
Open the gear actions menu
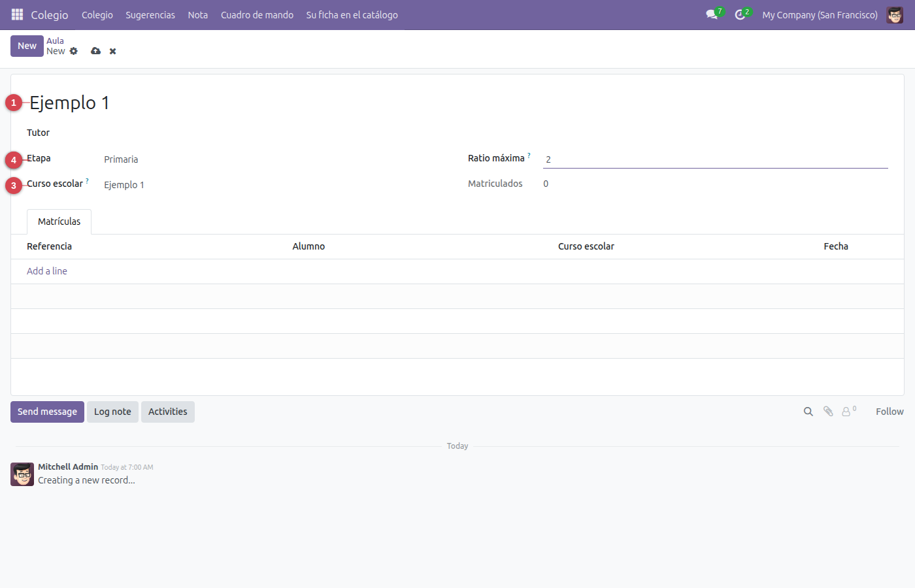(74, 51)
